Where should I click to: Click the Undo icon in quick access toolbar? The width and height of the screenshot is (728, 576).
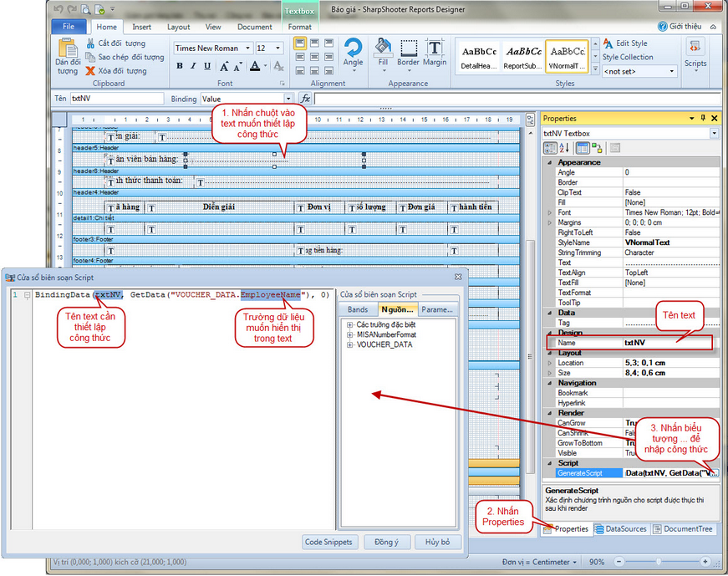point(58,9)
